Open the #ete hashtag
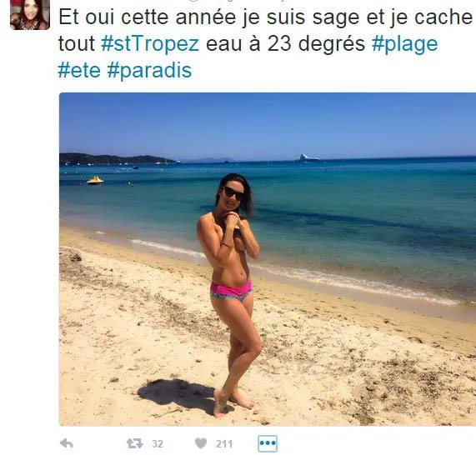The image size is (476, 455). 79,71
